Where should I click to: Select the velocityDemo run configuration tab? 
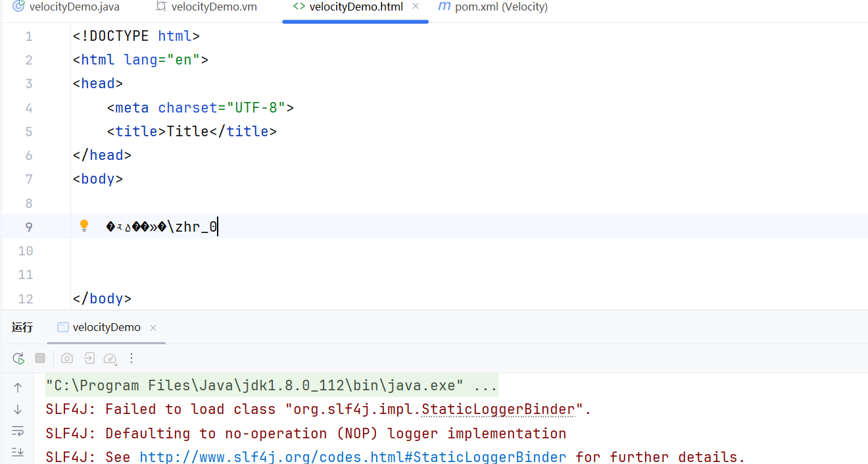[106, 328]
